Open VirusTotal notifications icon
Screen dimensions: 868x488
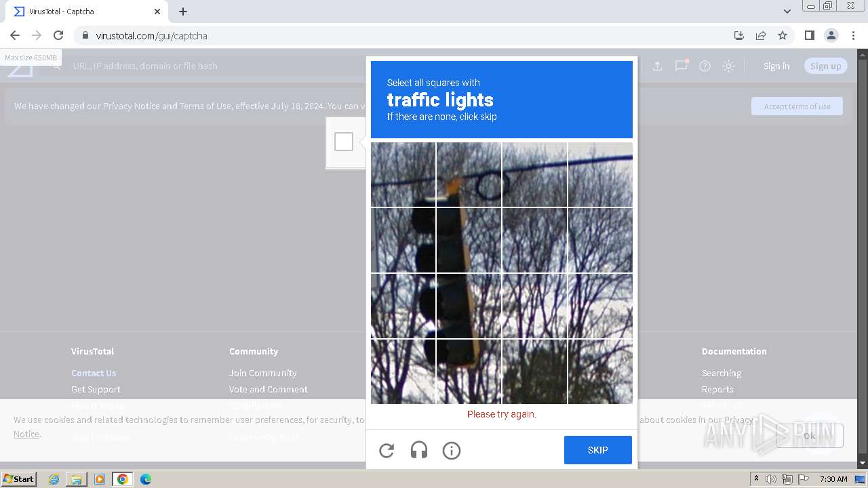point(681,66)
